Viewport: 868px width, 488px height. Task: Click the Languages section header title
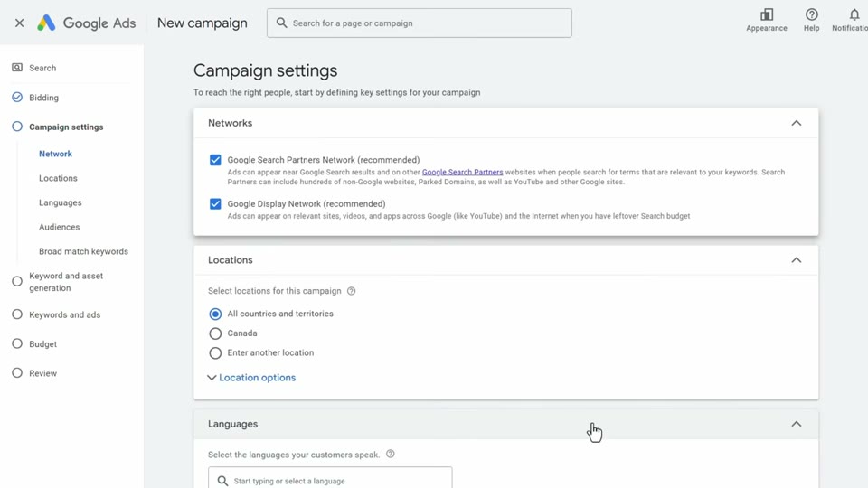click(x=233, y=424)
